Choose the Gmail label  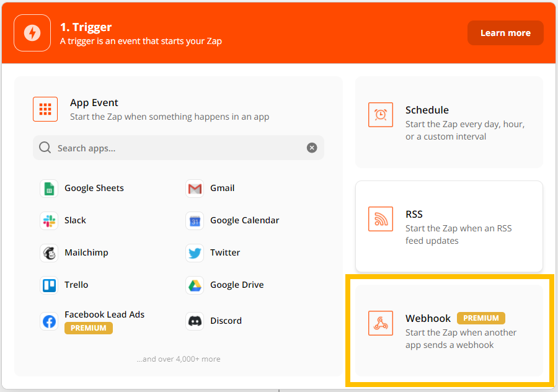pos(222,188)
